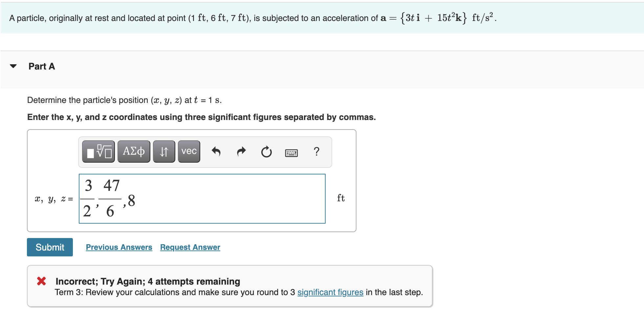
Task: Click the subscript/superscript arrows icon
Action: point(163,151)
